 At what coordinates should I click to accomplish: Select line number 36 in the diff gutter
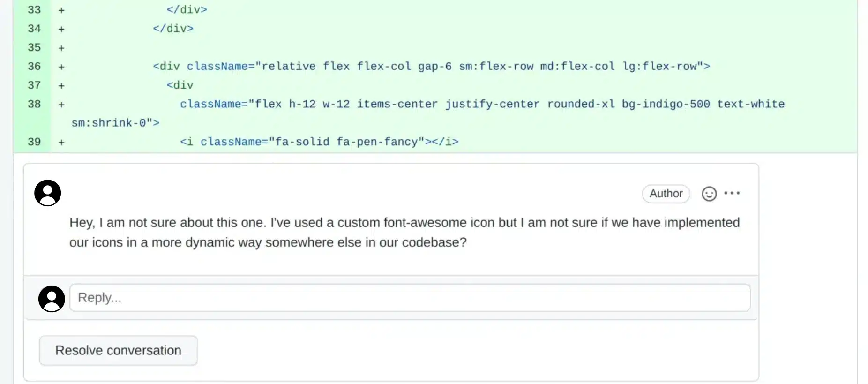click(x=34, y=66)
